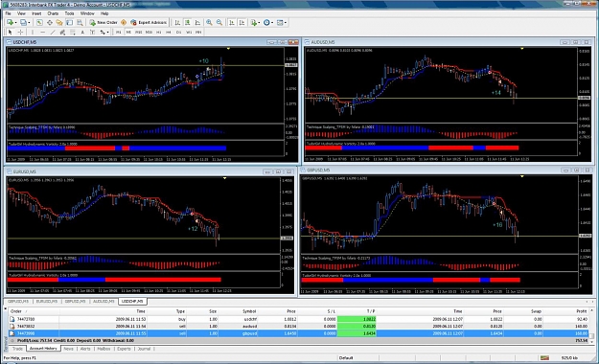Open the Navigator panel icon
The width and height of the screenshot is (599, 364).
point(59,23)
